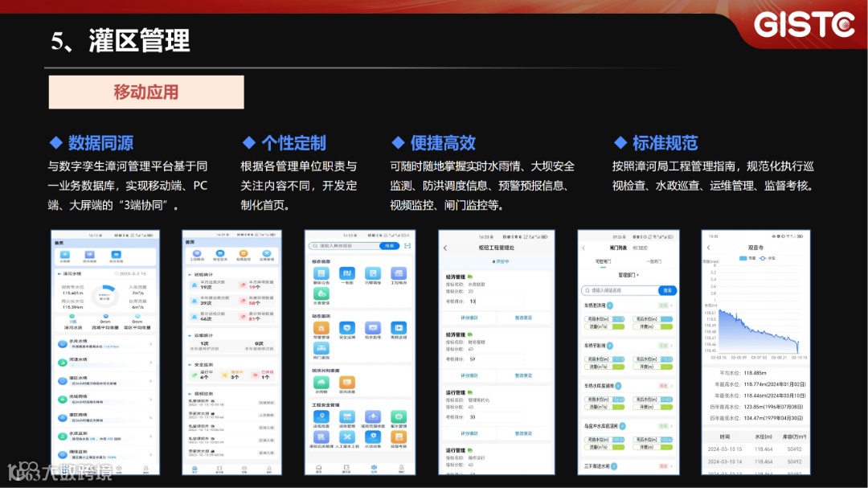Image resolution: width=868 pixels, height=488 pixels.
Task: Click the donut gauge in 漳河水情 card
Action: click(104, 295)
